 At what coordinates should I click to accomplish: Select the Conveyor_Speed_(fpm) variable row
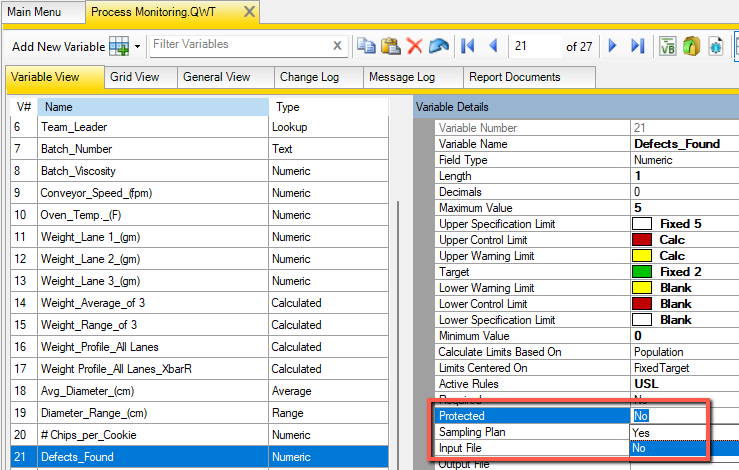click(x=199, y=193)
